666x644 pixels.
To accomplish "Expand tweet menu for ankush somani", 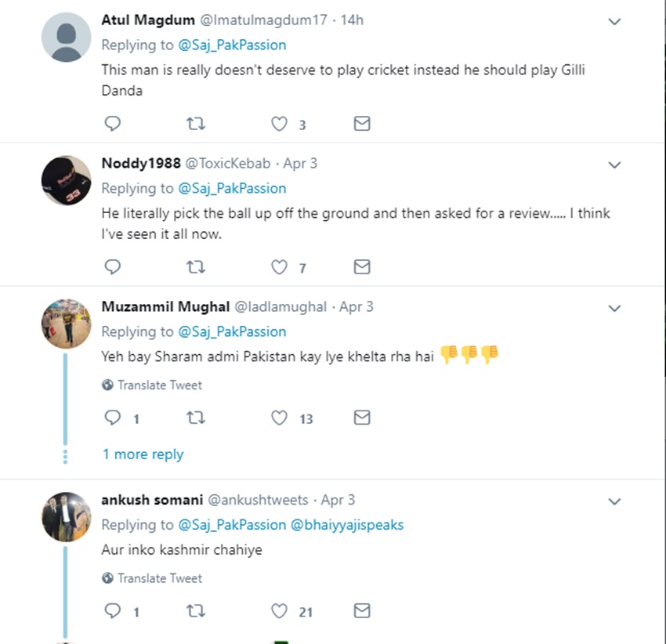I will point(615,501).
